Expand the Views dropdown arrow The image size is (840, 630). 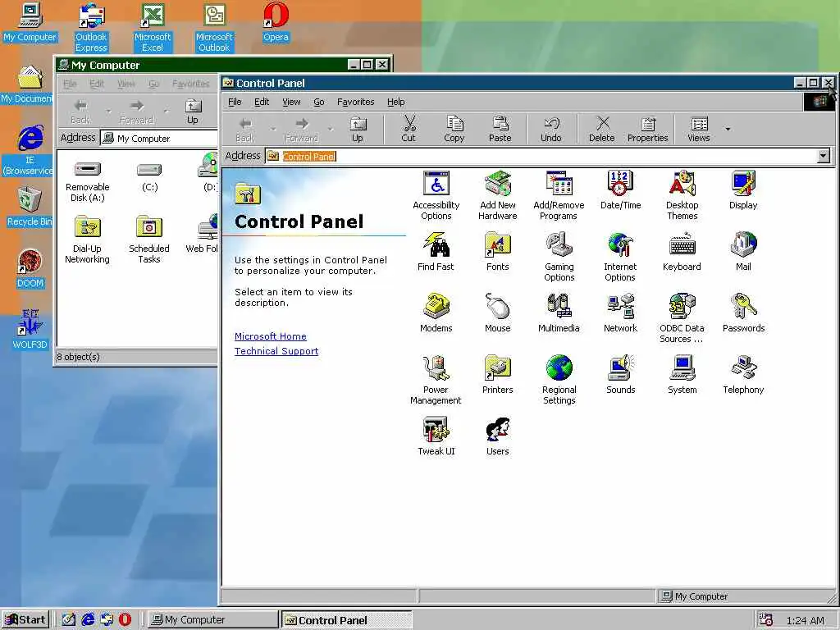[x=728, y=129]
